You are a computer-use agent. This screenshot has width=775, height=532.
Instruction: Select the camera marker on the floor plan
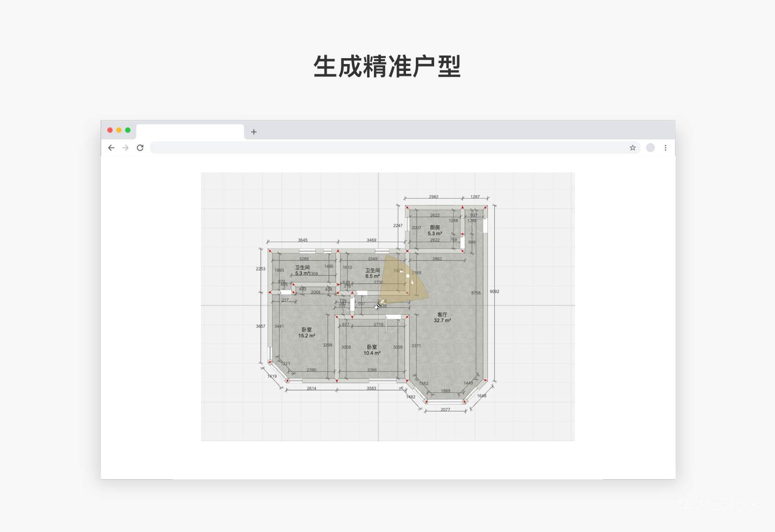click(377, 307)
